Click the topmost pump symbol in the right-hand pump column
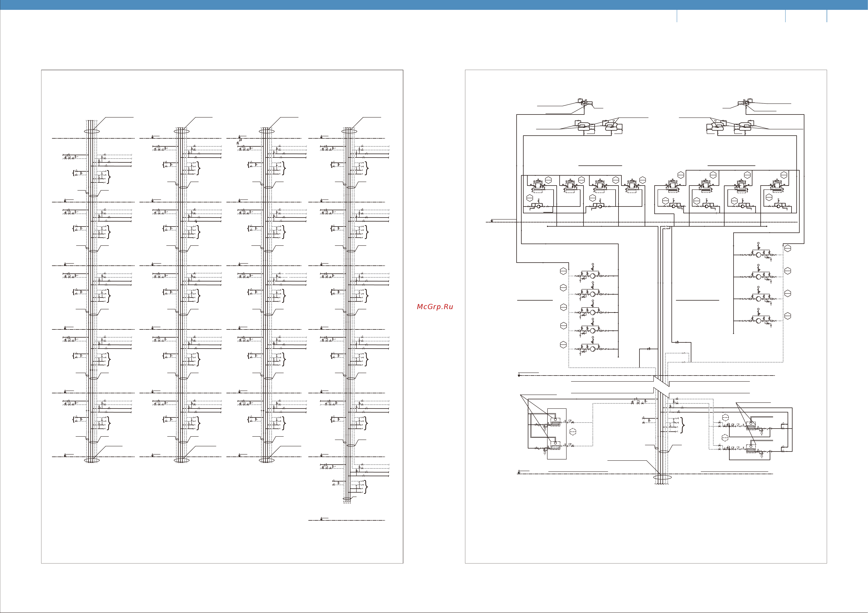 pyautogui.click(x=758, y=255)
